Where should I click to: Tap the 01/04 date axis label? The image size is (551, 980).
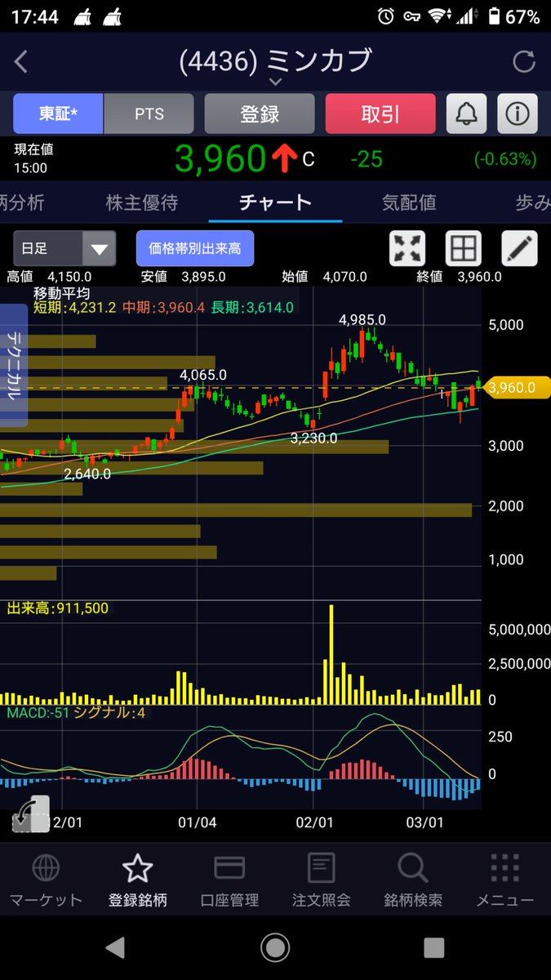pos(198,822)
